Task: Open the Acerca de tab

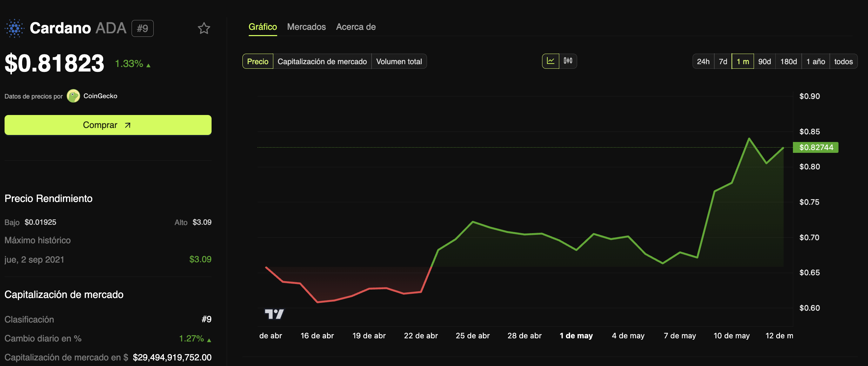Action: click(356, 27)
